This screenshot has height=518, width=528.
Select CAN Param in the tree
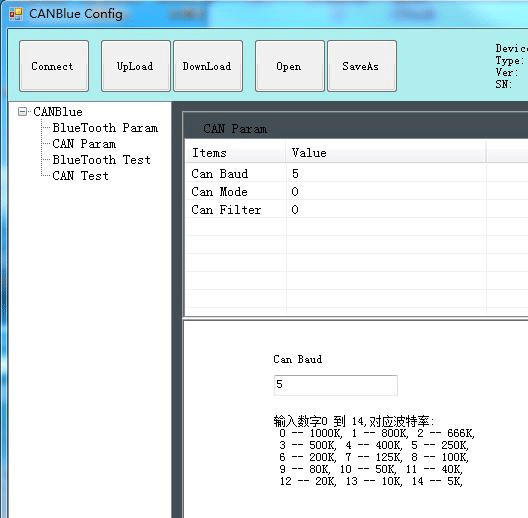click(84, 144)
